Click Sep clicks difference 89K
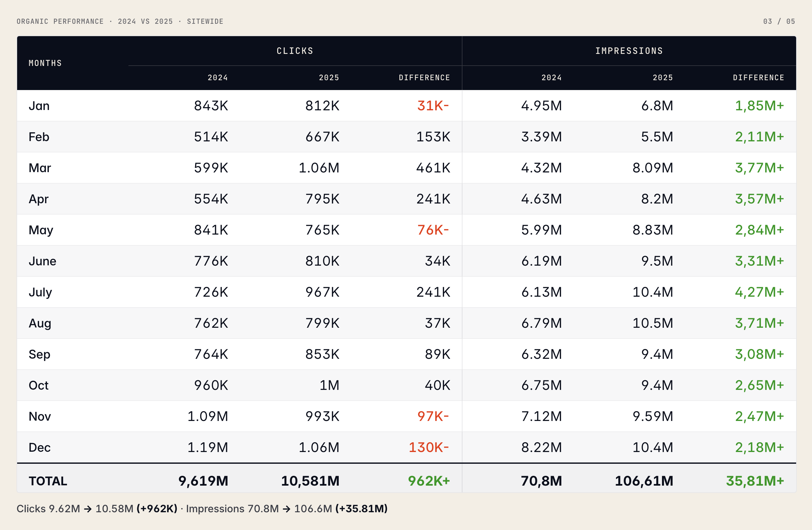 point(437,354)
